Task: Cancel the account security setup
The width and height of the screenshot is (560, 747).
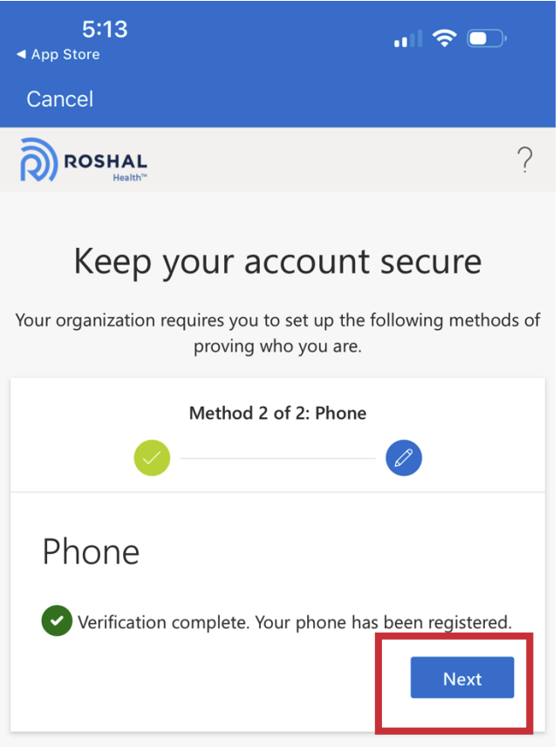Action: [x=58, y=99]
